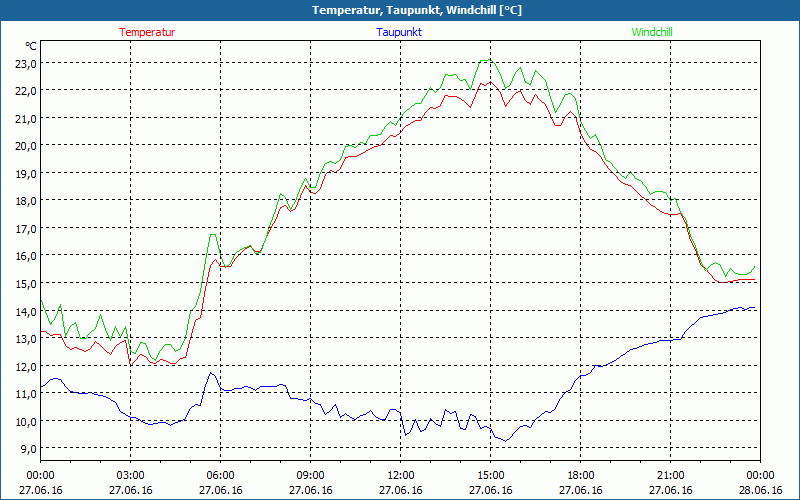Click the green Windchill legend label

[652, 32]
